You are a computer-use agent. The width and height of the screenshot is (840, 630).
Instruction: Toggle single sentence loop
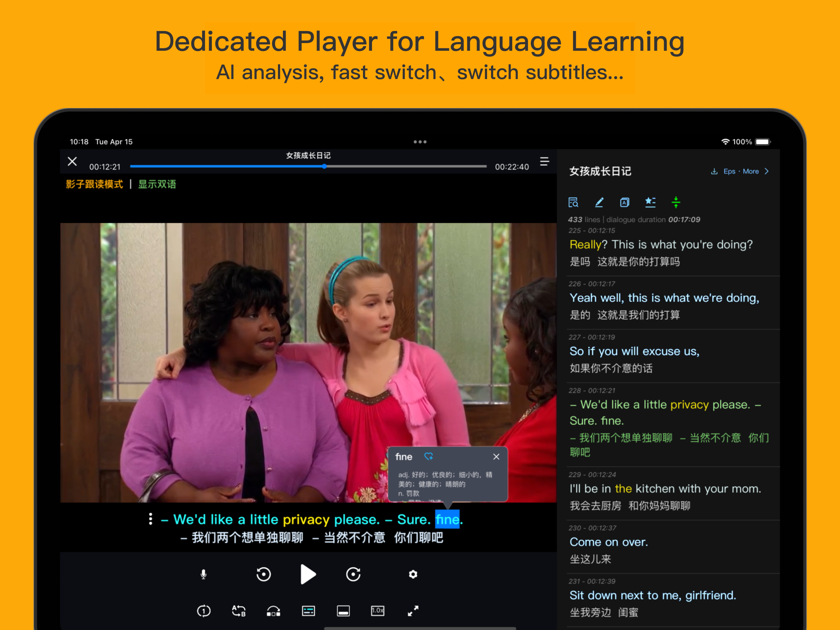click(204, 611)
